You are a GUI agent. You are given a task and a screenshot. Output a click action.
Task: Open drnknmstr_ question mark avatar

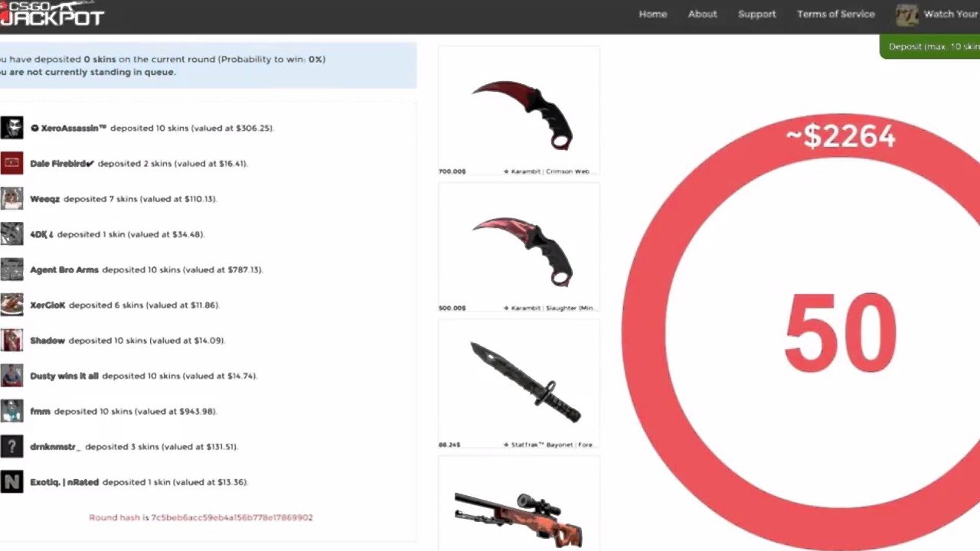click(x=11, y=446)
